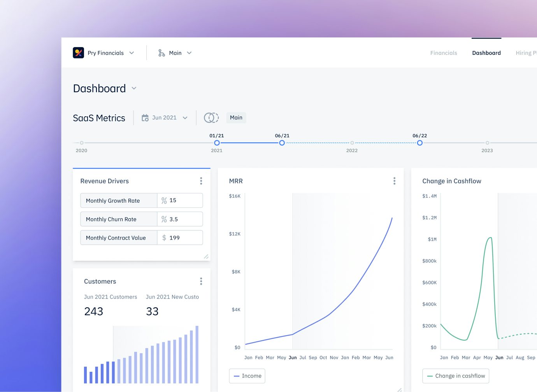The image size is (537, 392).
Task: Click the Monthly Growth Rate label
Action: point(113,201)
